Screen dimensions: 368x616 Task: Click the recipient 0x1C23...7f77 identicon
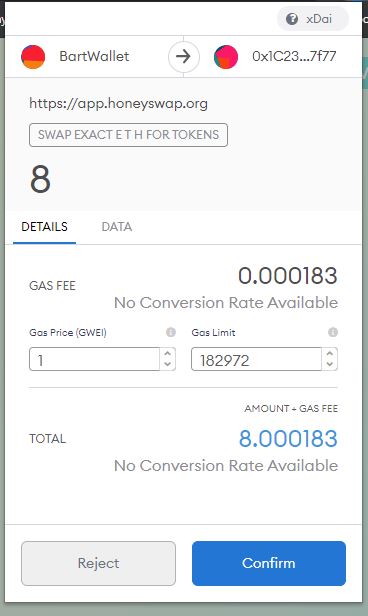[226, 57]
